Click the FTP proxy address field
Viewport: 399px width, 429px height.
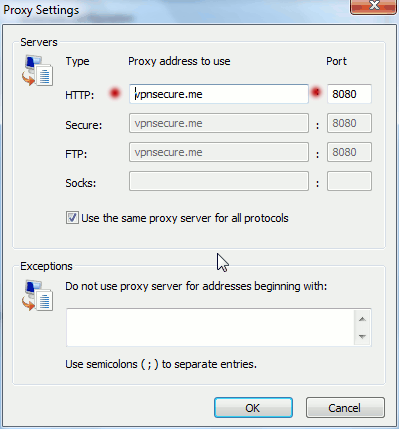[219, 152]
